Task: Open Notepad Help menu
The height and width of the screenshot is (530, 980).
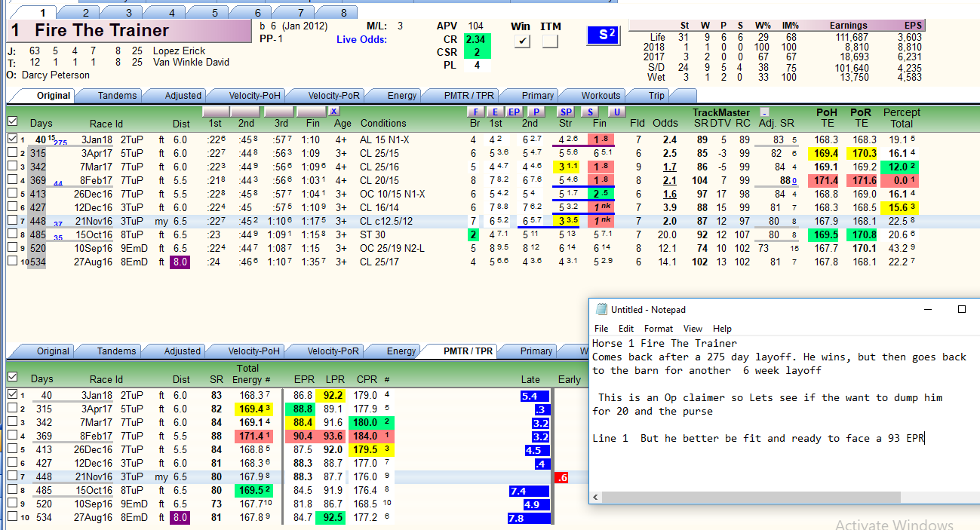Action: point(722,329)
